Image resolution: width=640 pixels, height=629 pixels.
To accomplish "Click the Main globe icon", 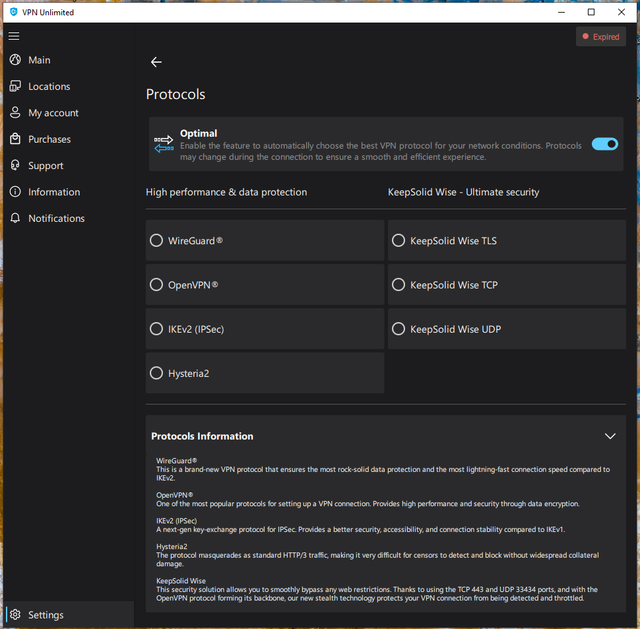I will click(15, 60).
